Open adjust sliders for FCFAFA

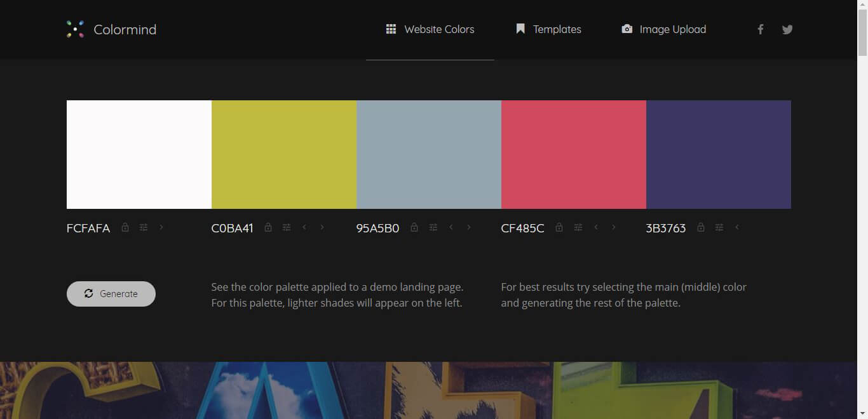click(144, 227)
